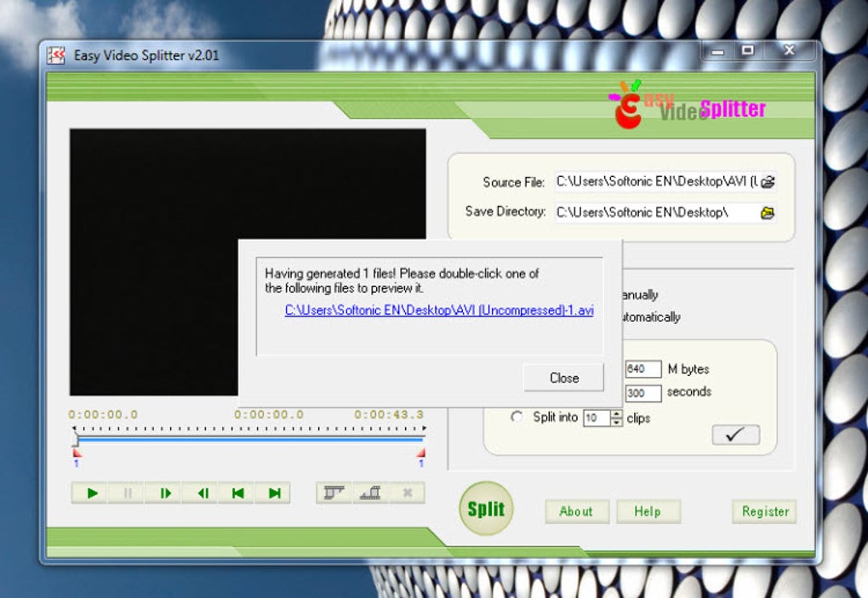The width and height of the screenshot is (868, 598).
Task: Set split end point filmstrip icon
Action: coord(370,493)
